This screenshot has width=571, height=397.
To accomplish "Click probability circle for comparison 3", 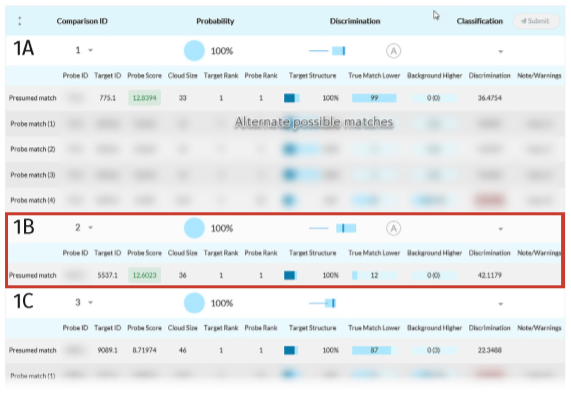I will point(194,303).
